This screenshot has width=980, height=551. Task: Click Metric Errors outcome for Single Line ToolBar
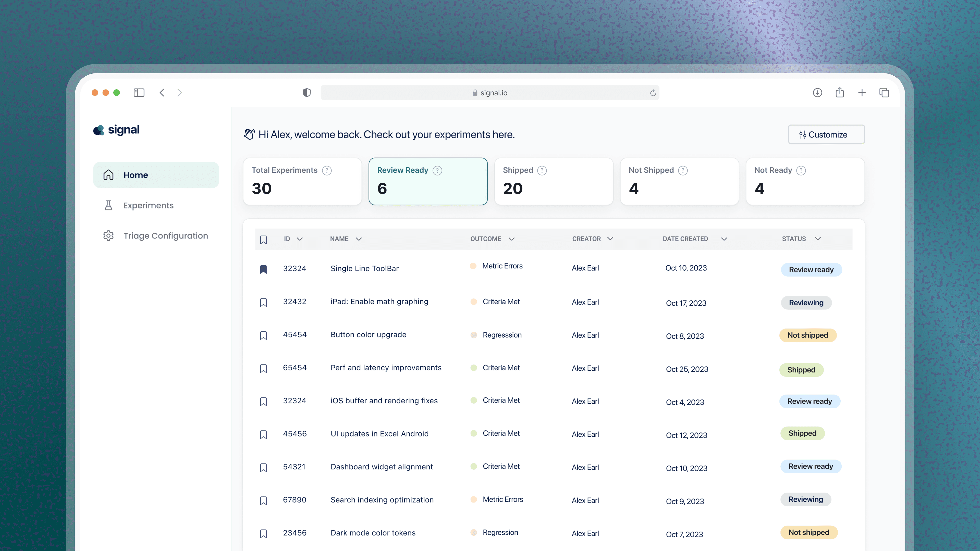tap(496, 266)
